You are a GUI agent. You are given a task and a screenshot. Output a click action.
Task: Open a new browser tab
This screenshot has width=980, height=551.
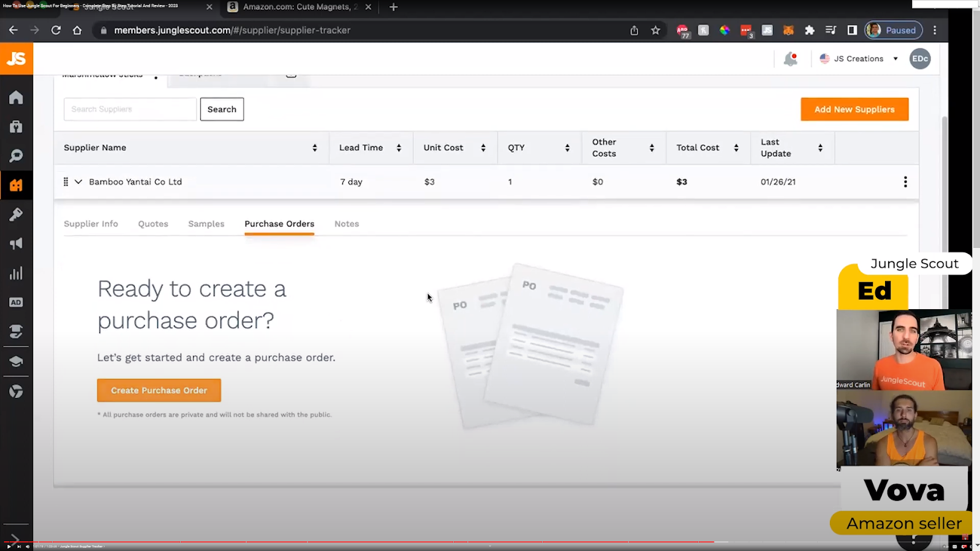point(393,7)
